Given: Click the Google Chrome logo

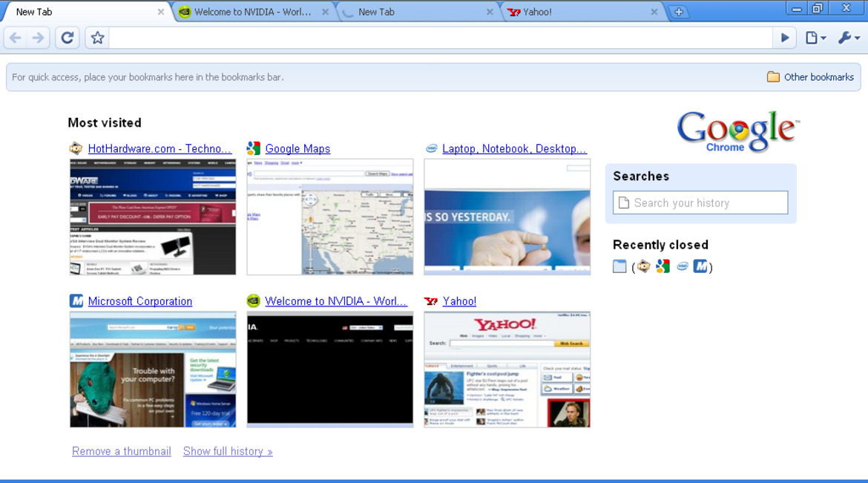Looking at the screenshot, I should coord(738,131).
